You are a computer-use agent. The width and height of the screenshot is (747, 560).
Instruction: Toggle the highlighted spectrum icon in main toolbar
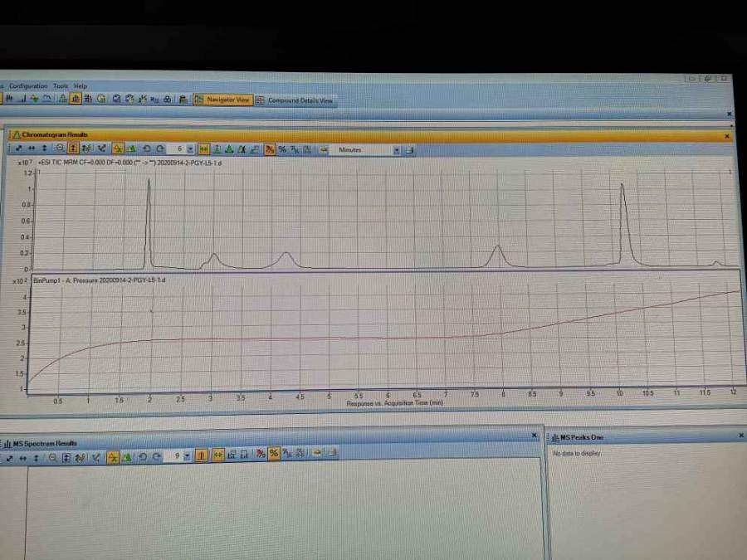(x=76, y=99)
